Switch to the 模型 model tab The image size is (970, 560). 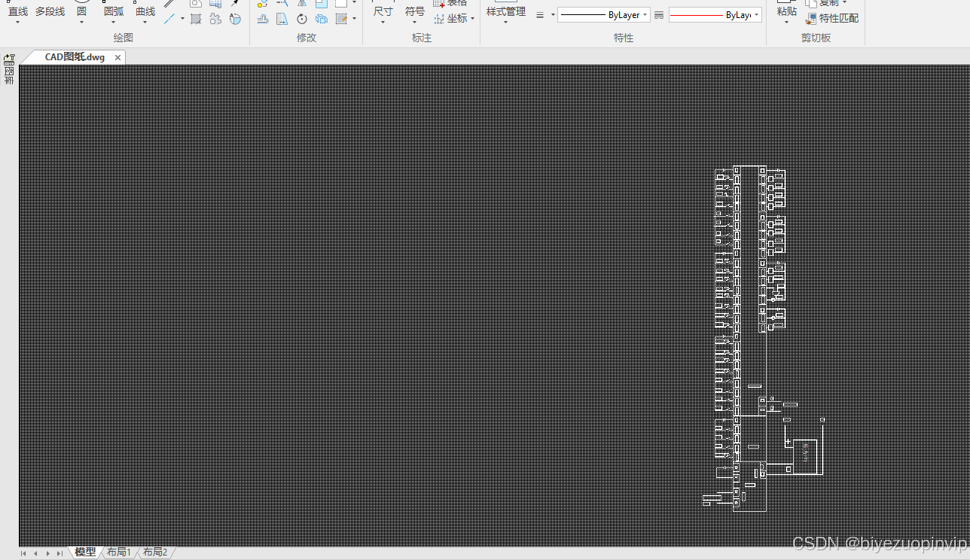point(85,552)
